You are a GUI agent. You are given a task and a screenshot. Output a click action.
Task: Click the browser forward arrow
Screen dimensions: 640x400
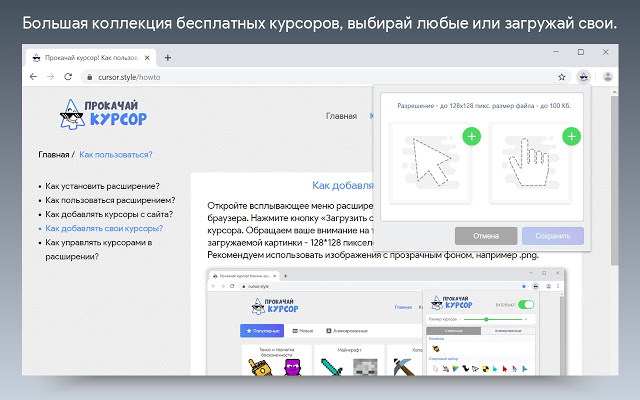pyautogui.click(x=51, y=77)
